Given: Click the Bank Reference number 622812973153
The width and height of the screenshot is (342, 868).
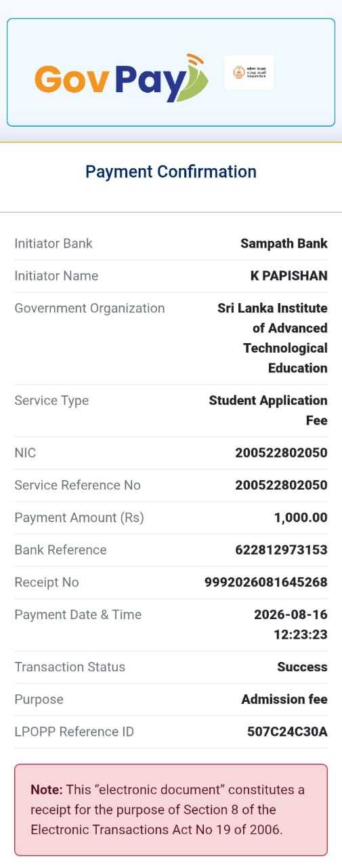Looking at the screenshot, I should [281, 550].
